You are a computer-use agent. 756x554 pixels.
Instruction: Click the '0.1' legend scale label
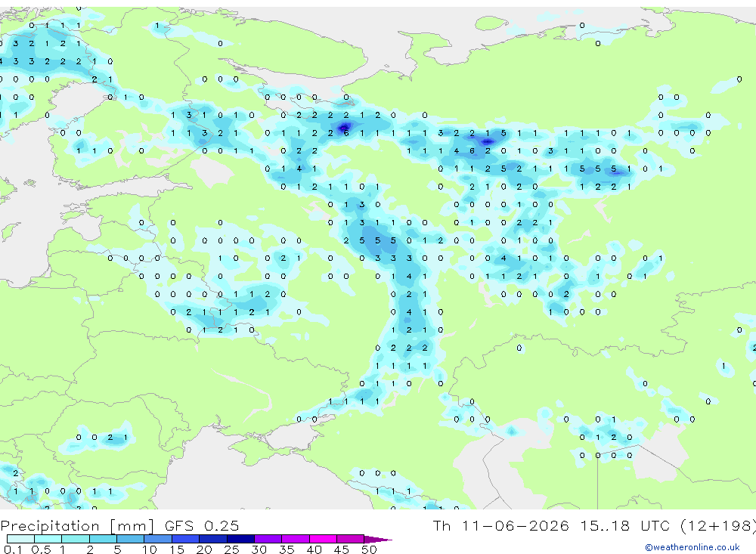pyautogui.click(x=13, y=549)
